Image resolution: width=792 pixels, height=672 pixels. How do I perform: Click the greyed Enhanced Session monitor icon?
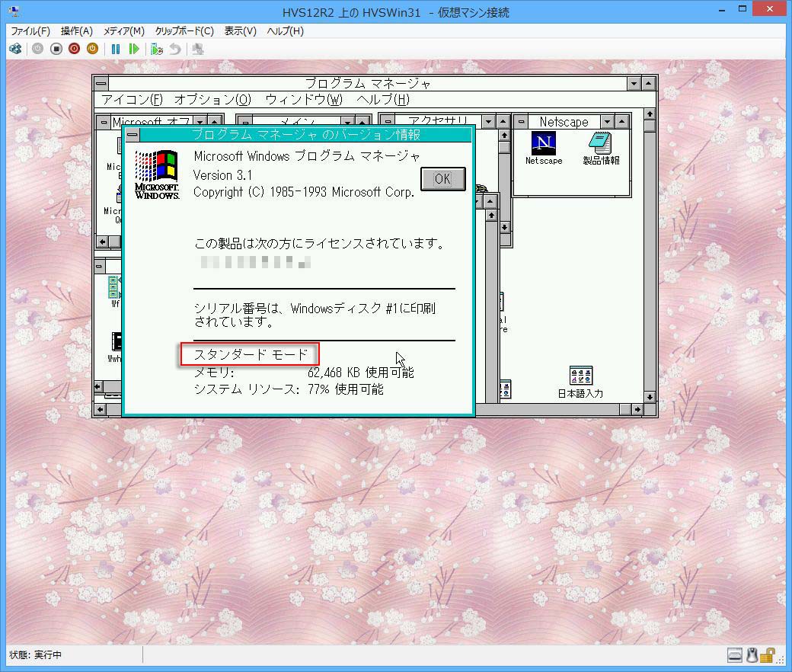[x=198, y=49]
